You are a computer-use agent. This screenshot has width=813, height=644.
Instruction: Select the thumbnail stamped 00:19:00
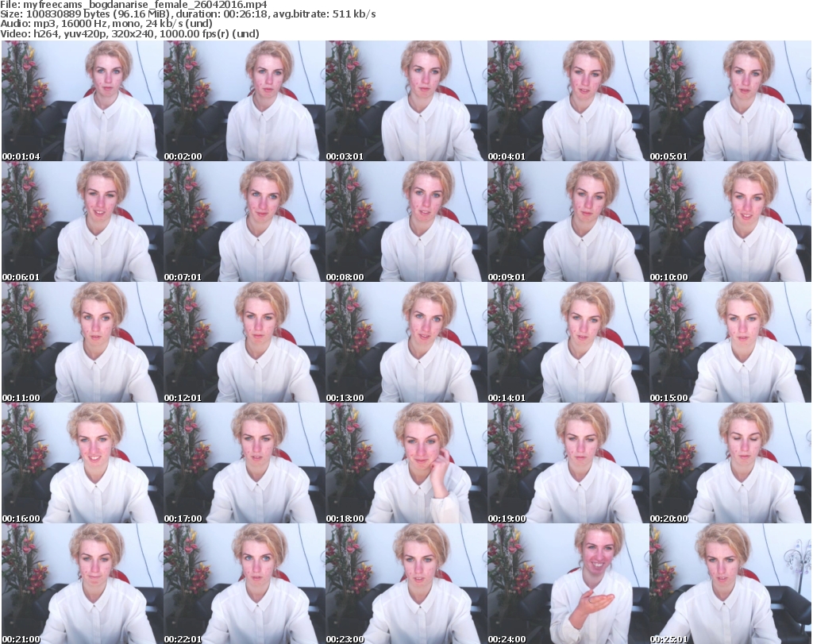[x=568, y=463]
